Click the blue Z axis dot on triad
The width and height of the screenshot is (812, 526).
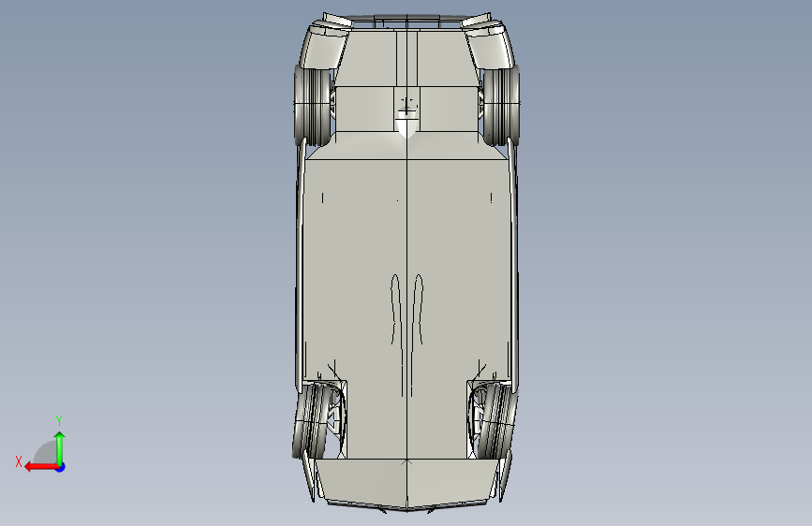[61, 467]
